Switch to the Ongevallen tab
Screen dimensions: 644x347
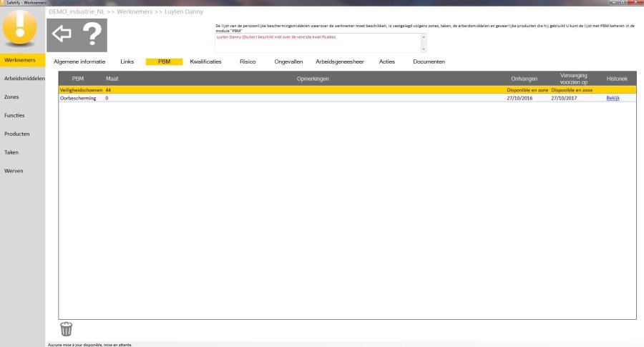coord(288,62)
